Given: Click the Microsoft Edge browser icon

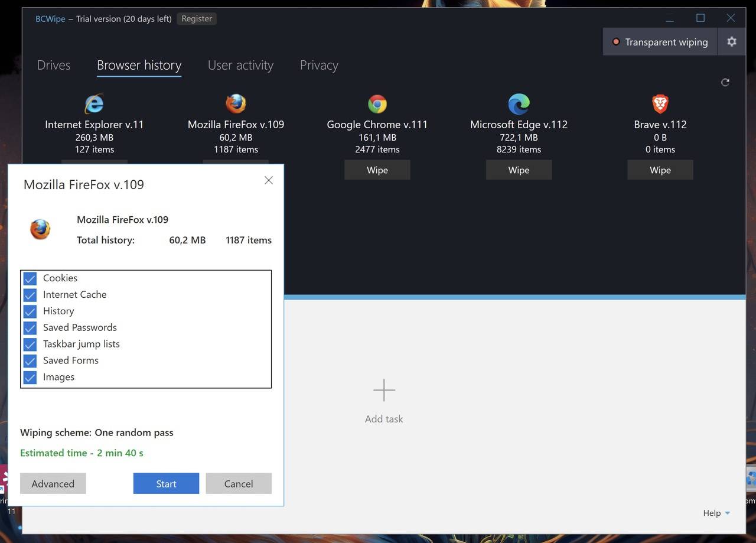Looking at the screenshot, I should point(519,104).
